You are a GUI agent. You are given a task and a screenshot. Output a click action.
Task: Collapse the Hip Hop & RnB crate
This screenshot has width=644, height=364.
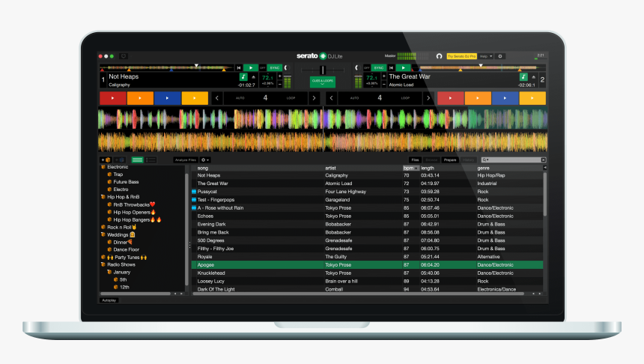(103, 197)
